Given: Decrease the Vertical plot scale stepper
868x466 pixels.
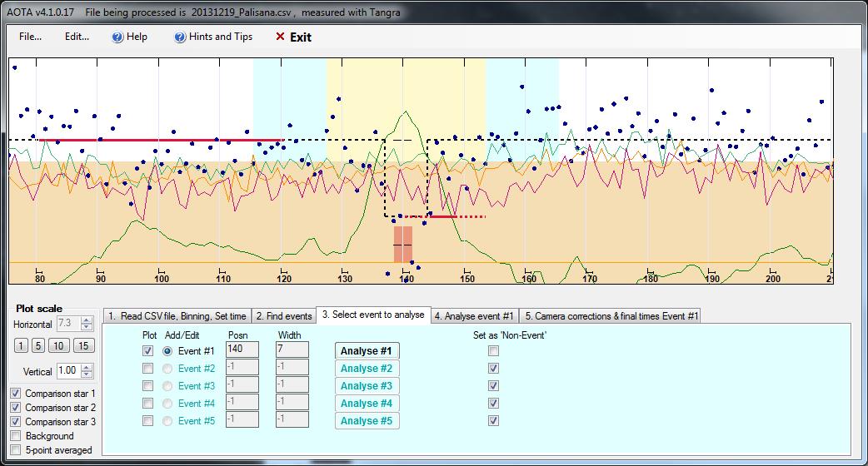Looking at the screenshot, I should 87,374.
